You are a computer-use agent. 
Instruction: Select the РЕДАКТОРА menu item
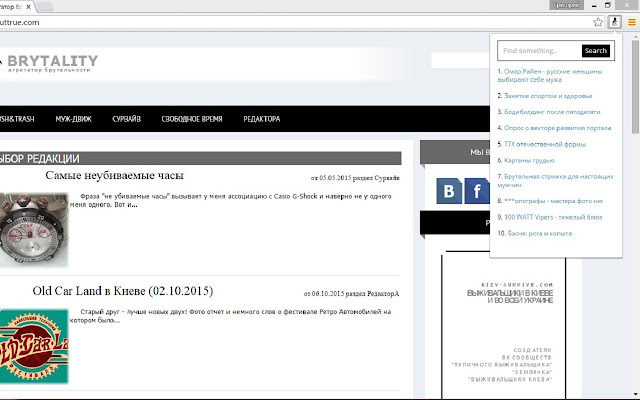[262, 119]
